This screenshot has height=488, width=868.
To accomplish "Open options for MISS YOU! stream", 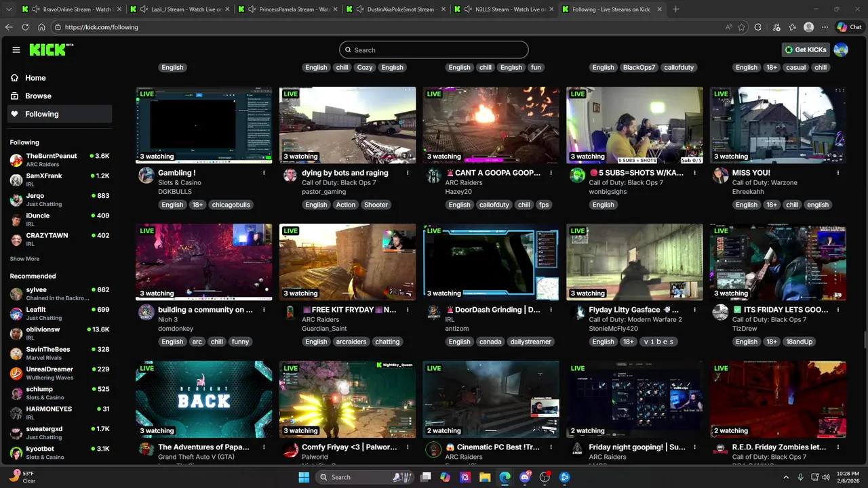I will [x=838, y=173].
